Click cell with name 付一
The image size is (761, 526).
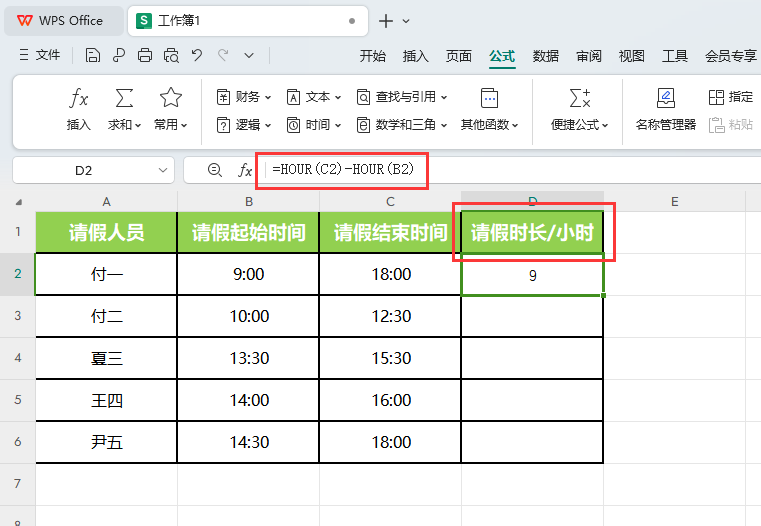point(106,274)
